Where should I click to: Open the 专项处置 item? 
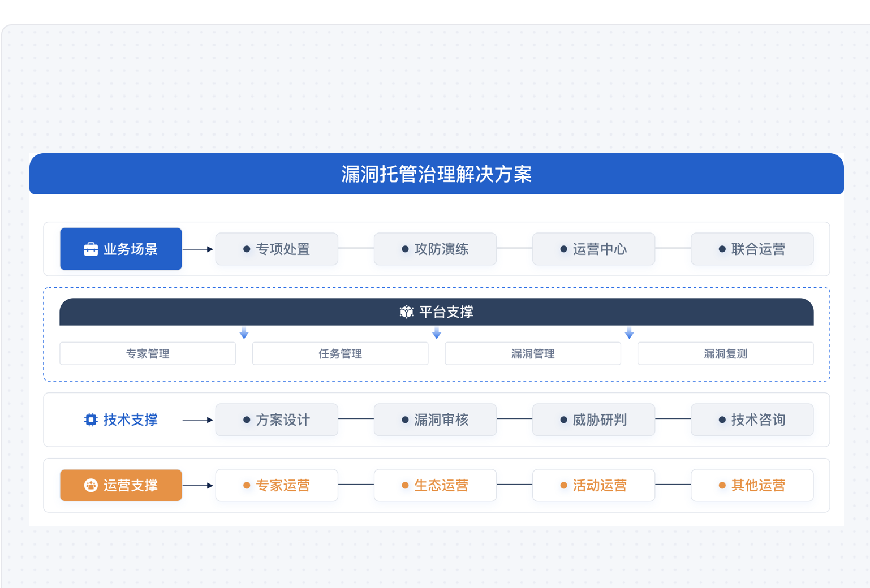277,249
